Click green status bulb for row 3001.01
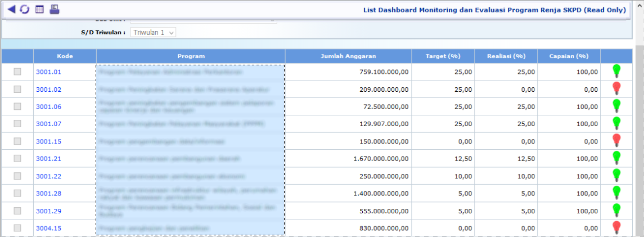This screenshot has width=644, height=237. pyautogui.click(x=616, y=71)
